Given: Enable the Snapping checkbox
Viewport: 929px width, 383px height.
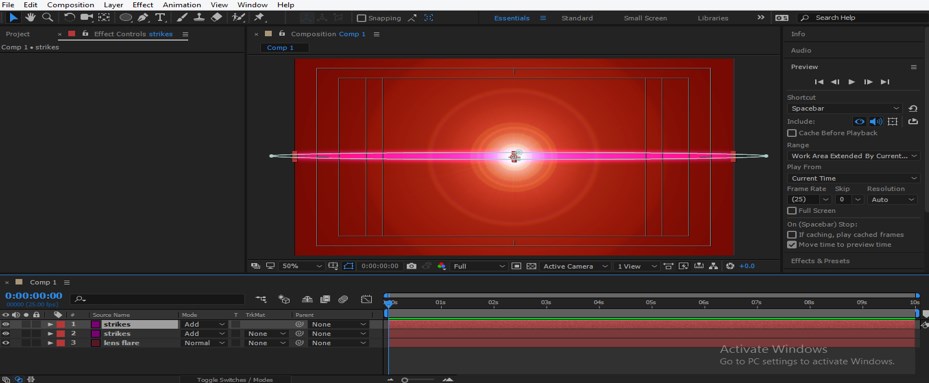Looking at the screenshot, I should 361,18.
